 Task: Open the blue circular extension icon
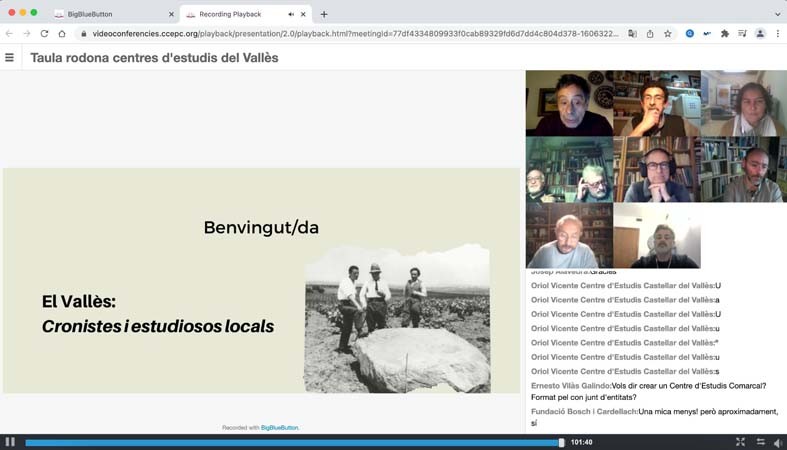(690, 34)
